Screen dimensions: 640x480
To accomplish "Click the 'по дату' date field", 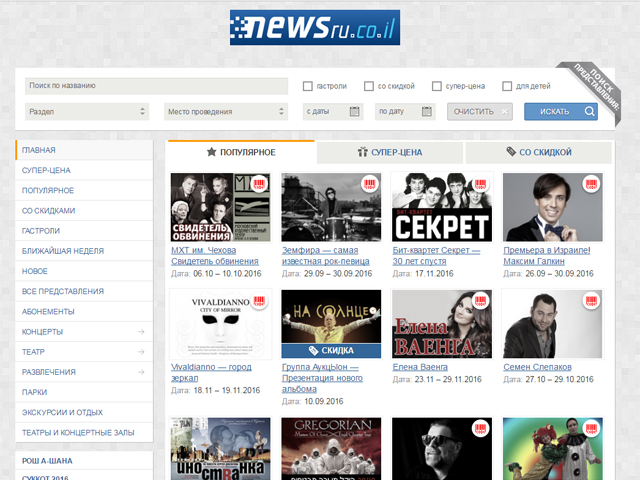I will point(405,111).
